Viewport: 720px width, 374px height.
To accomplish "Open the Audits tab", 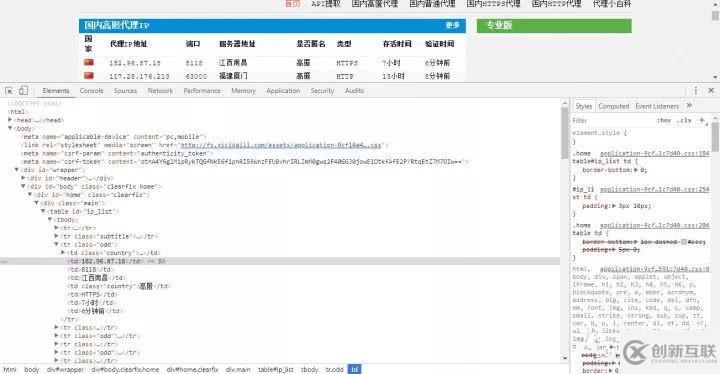I will coord(354,91).
